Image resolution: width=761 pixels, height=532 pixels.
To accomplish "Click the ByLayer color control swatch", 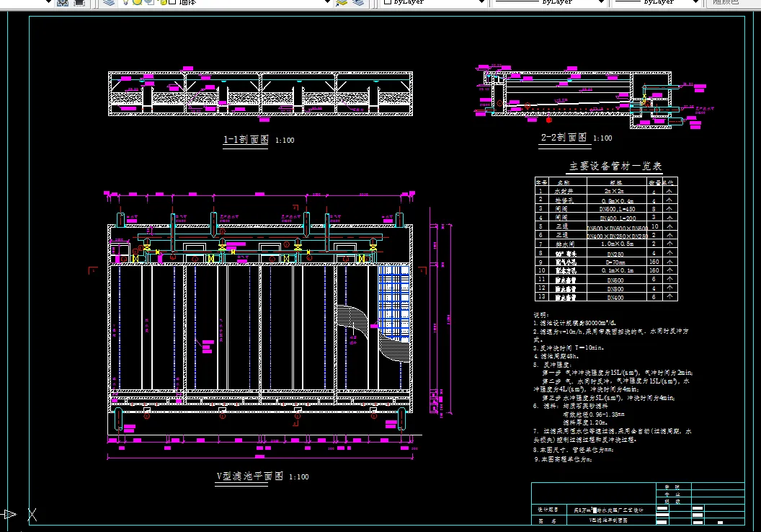I will (x=388, y=2).
